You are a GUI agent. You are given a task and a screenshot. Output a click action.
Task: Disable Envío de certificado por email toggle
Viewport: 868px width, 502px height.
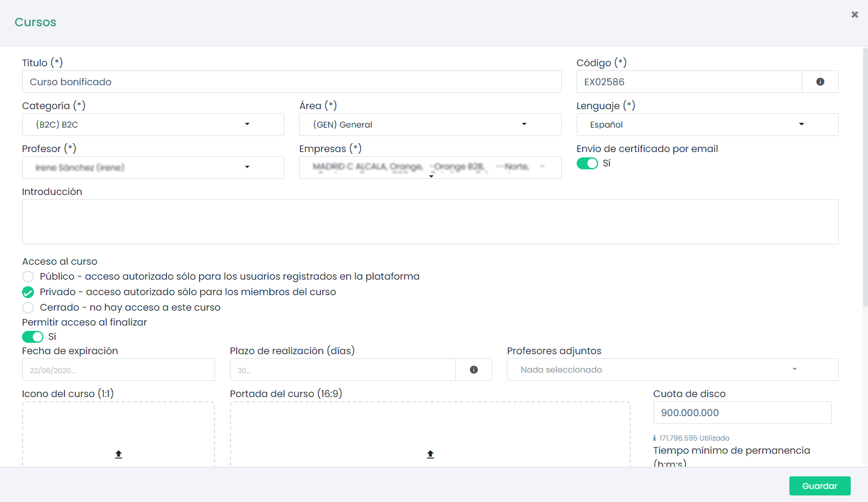(587, 163)
